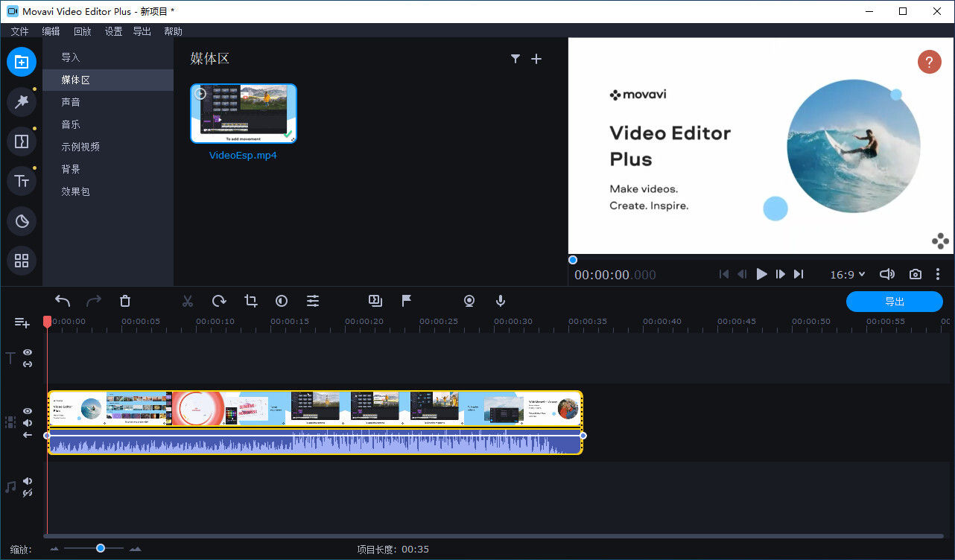Open the Filters magic wand panel
The image size is (955, 560).
click(x=22, y=102)
